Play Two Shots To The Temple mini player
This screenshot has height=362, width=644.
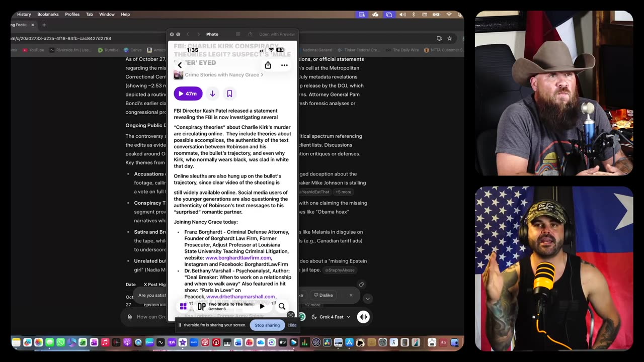pyautogui.click(x=262, y=306)
